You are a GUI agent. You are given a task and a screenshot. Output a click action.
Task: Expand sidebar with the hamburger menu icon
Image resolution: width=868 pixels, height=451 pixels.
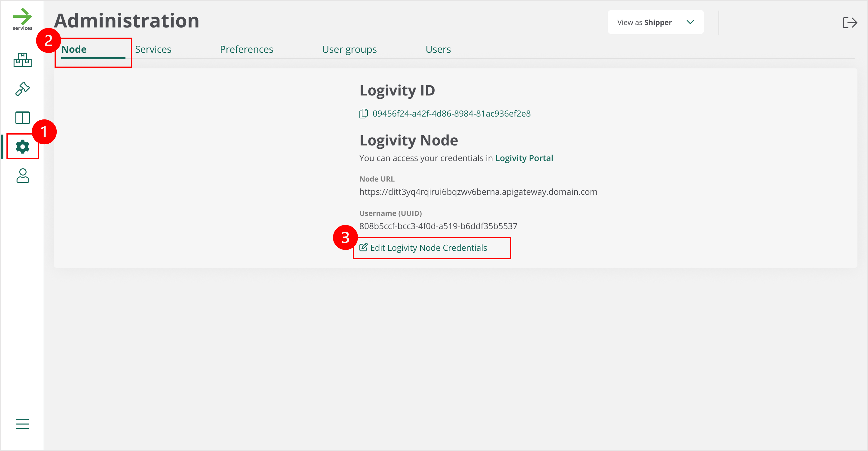22,424
